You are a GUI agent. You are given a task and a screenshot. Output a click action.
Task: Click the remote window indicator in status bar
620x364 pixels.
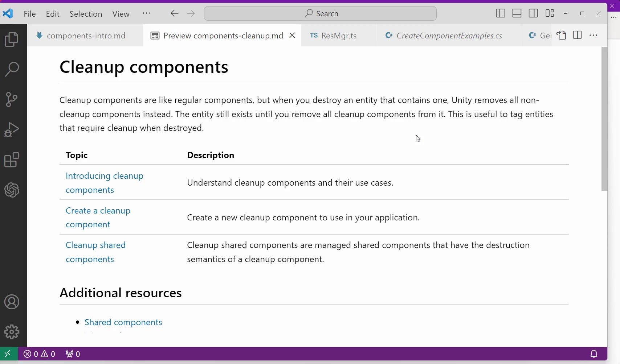coord(8,354)
